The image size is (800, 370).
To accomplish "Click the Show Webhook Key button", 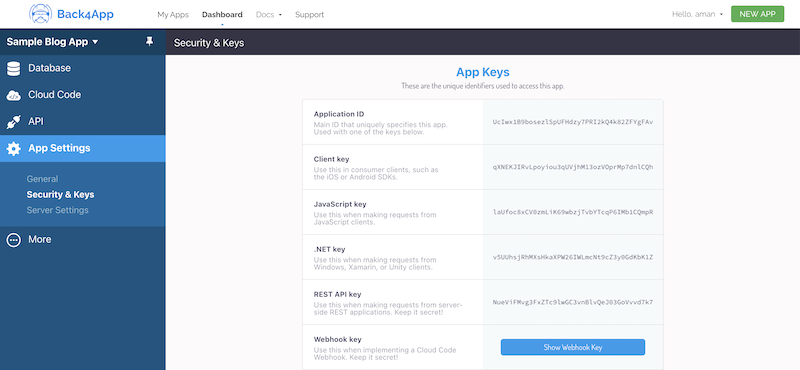I will tap(572, 347).
